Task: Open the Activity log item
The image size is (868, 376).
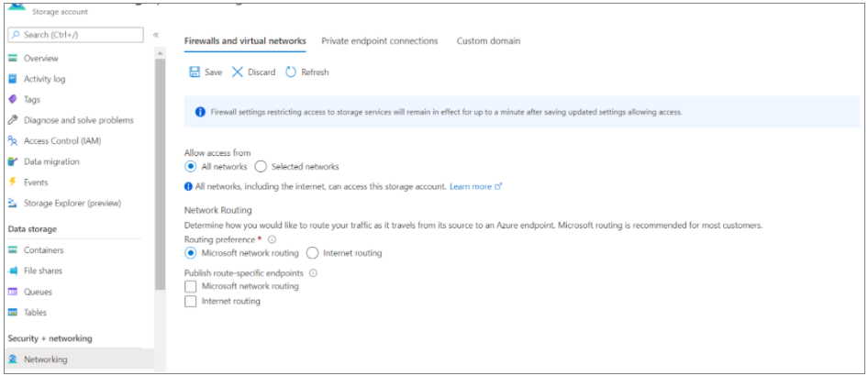Action: (44, 79)
